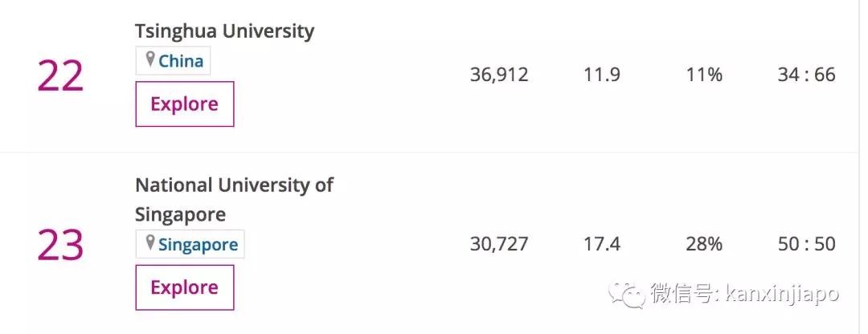868x334 pixels.
Task: Click the 11.9 students-per-staff value
Action: point(602,75)
